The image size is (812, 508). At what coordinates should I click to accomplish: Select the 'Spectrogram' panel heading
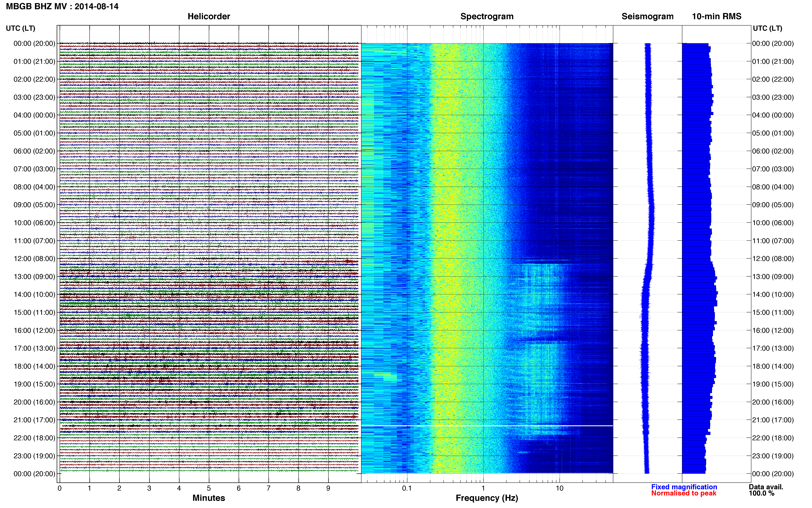point(487,16)
